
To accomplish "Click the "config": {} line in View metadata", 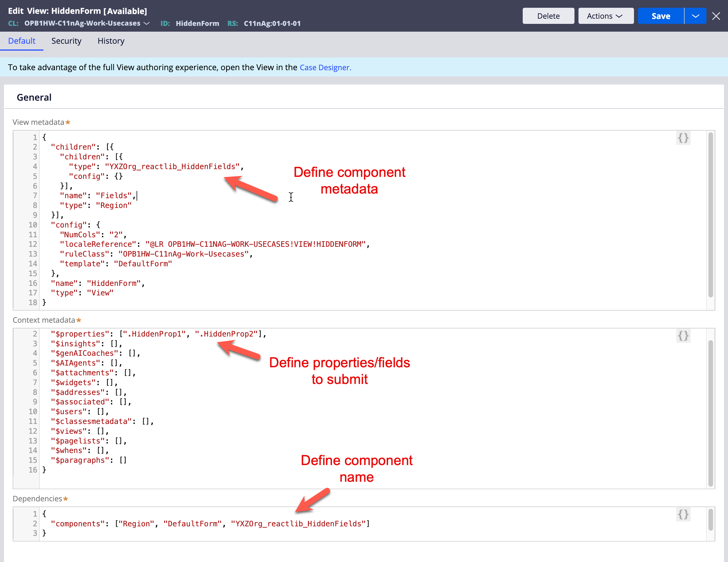I will pos(96,176).
